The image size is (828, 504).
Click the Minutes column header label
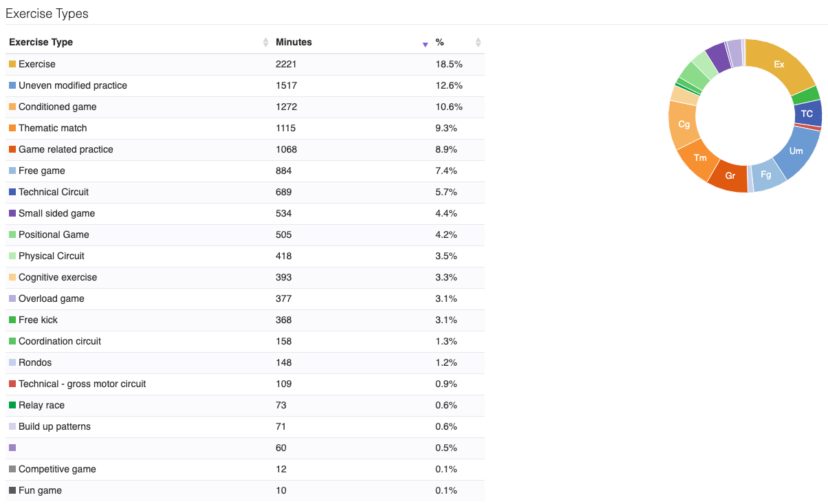pyautogui.click(x=294, y=42)
